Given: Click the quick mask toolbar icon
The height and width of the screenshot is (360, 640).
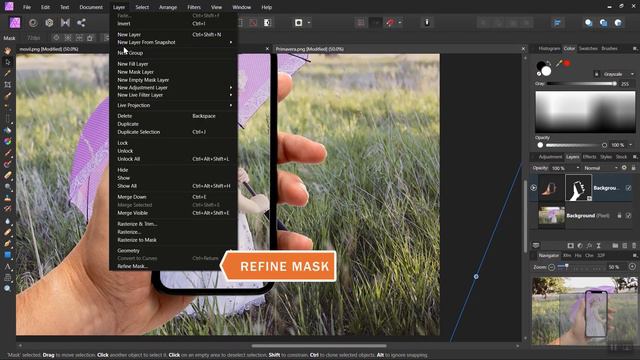Looking at the screenshot, I should tap(299, 22).
